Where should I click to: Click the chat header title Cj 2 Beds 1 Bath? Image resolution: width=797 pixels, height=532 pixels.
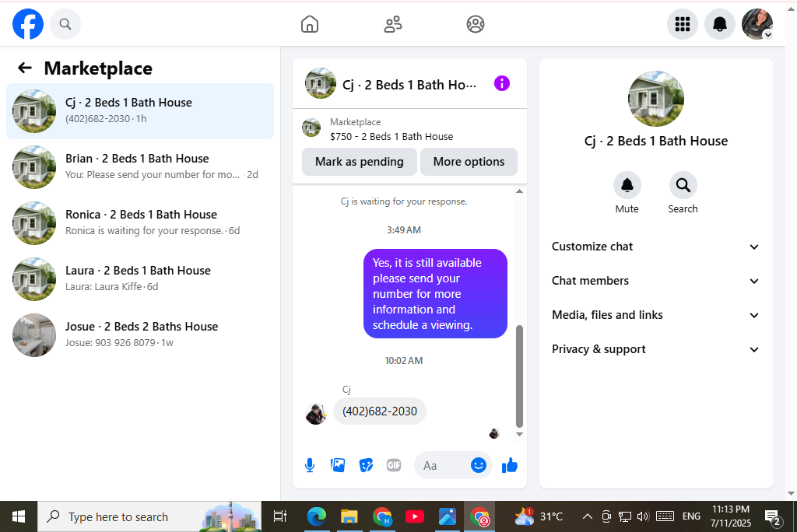[409, 85]
